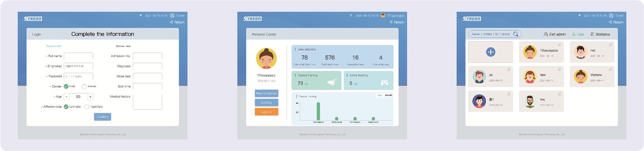Click Admission No. input field
Screen dimensions: 644x151
147,56
